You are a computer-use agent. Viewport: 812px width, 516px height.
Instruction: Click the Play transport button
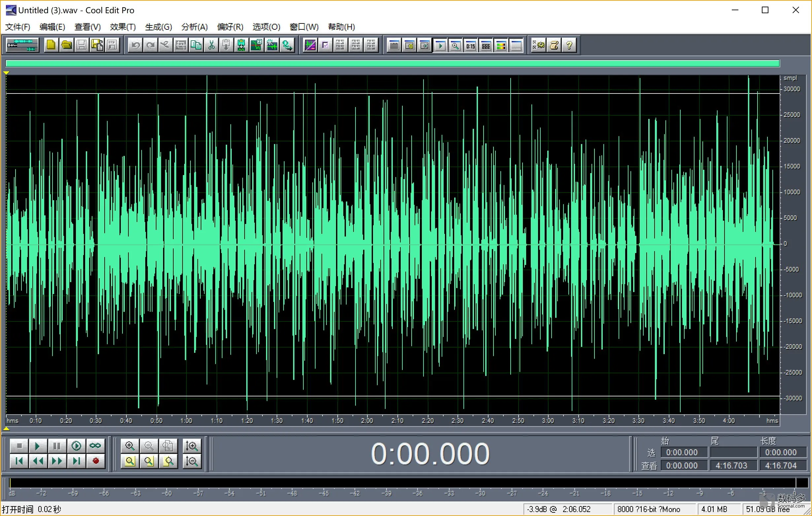[38, 446]
